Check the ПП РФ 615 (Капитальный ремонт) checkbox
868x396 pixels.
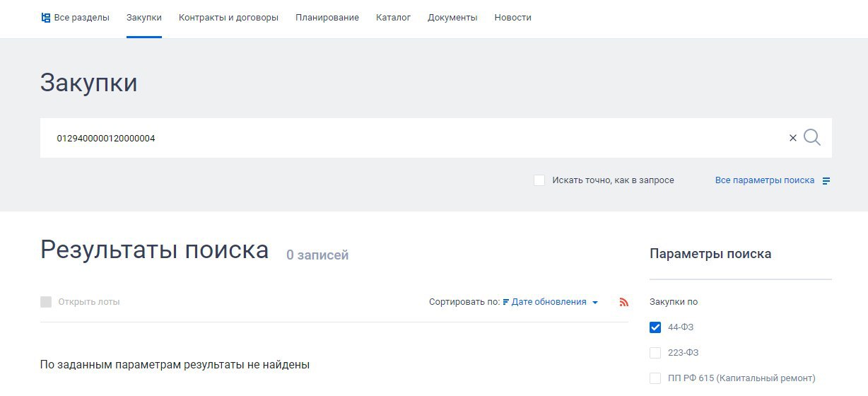655,378
